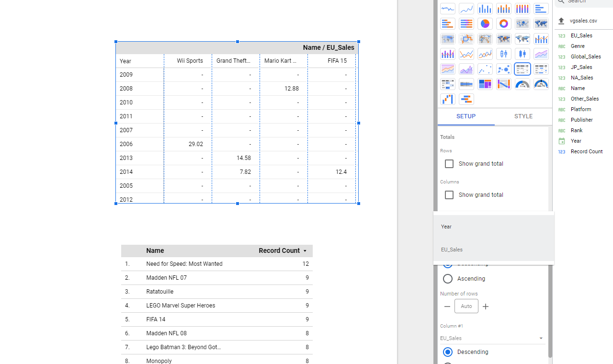The image size is (613, 364).
Task: Choose the bubble chart icon
Action: [x=503, y=69]
